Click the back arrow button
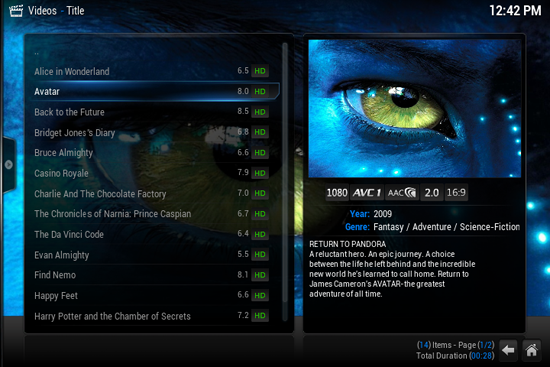The image size is (550, 367). 508,350
